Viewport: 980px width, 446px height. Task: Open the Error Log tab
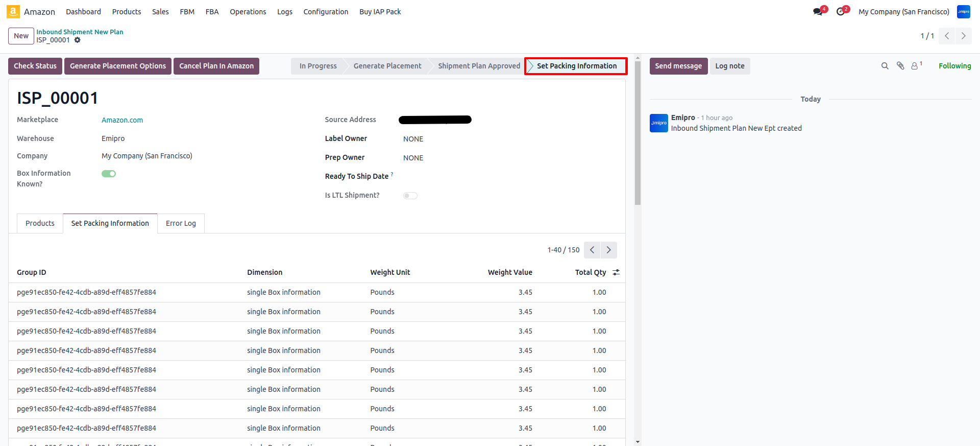181,223
